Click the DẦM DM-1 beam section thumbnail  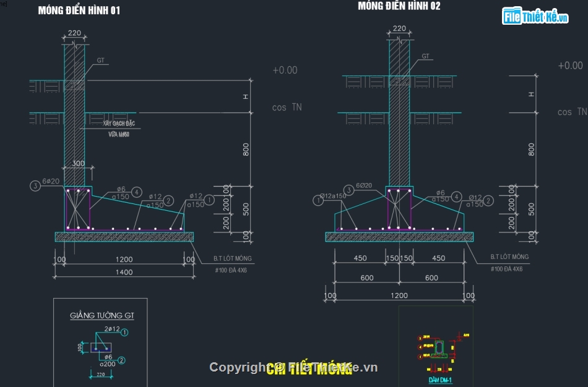click(439, 348)
